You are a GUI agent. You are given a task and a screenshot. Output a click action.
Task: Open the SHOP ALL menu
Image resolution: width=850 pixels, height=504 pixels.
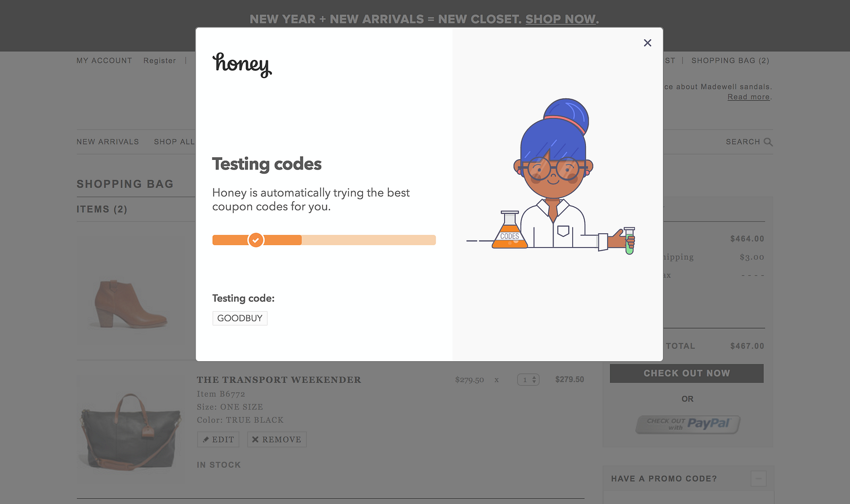[174, 142]
